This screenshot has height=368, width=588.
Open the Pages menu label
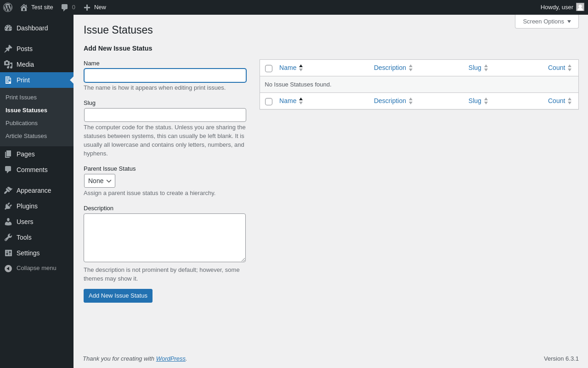point(26,154)
